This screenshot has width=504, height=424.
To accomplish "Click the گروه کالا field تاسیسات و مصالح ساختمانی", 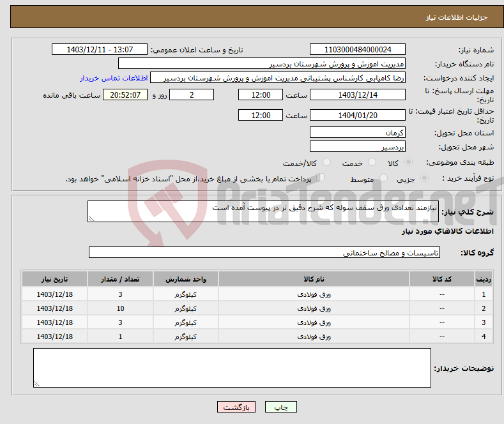I will coord(264,252).
